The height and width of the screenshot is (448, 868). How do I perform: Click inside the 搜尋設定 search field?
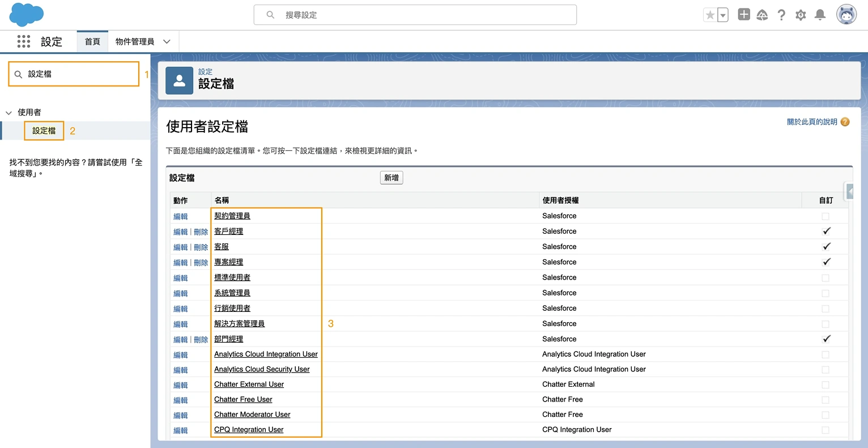pos(415,15)
